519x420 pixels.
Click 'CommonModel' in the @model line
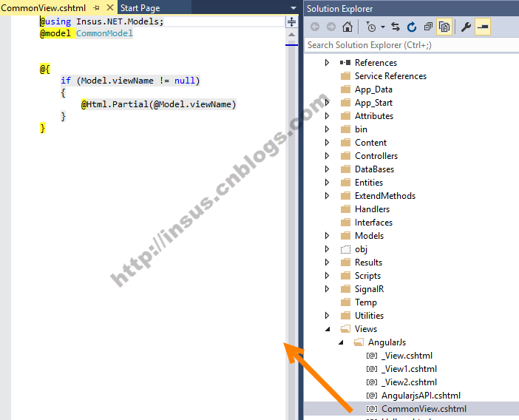(104, 33)
